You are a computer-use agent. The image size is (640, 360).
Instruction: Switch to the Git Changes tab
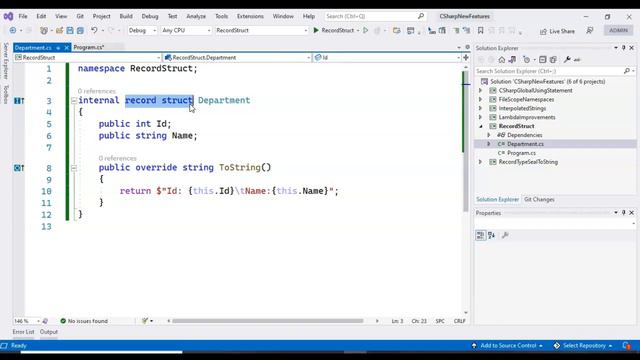tap(539, 200)
